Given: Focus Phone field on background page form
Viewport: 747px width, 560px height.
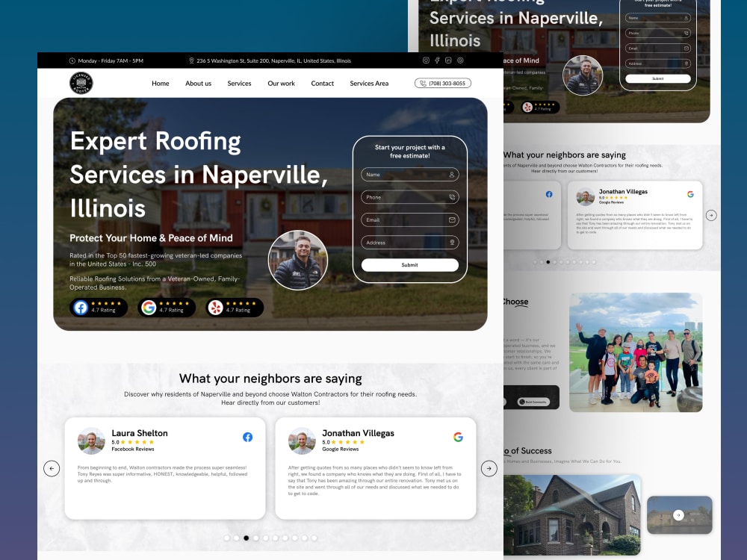Looking at the screenshot, I should click(658, 34).
